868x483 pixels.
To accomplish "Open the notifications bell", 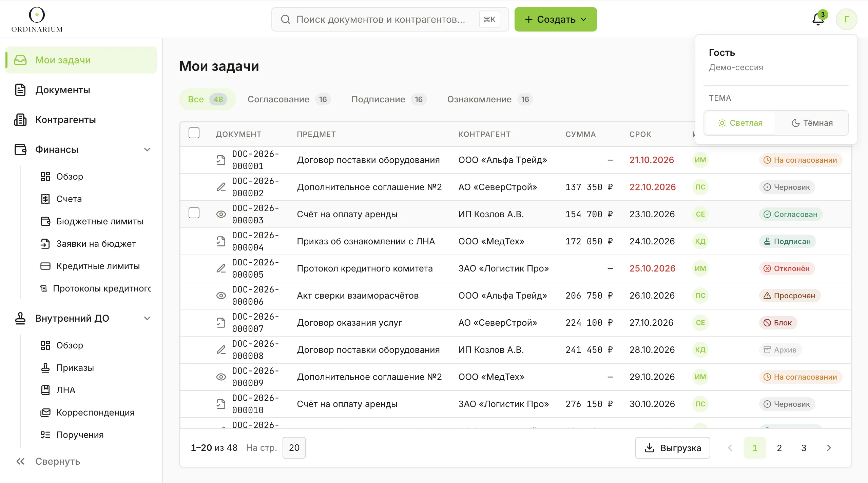I will pos(818,19).
